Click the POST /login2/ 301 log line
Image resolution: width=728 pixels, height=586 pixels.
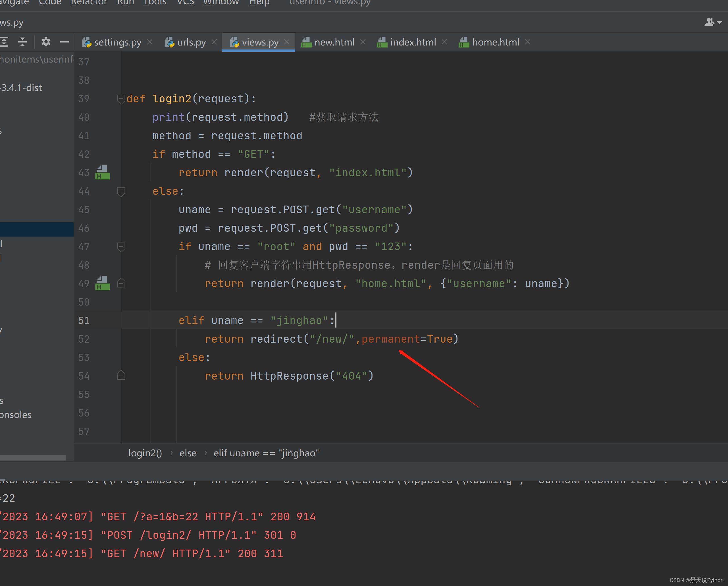(147, 535)
